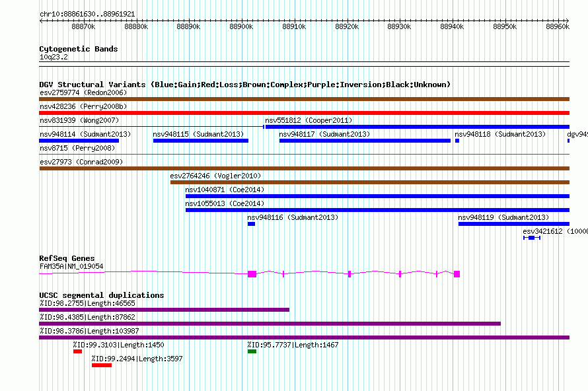
Task: Click the nsv948119 (Sudmant2013) blue bar
Action: [514, 224]
